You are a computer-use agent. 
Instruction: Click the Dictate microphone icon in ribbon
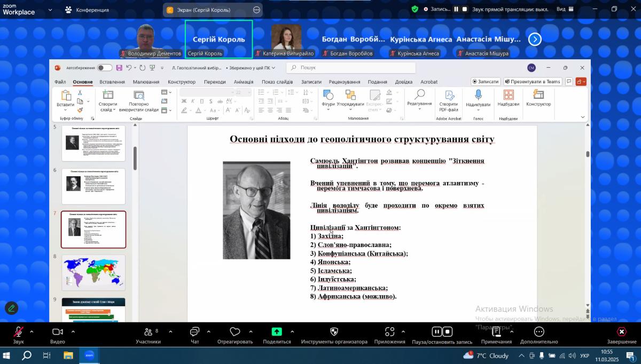478,95
